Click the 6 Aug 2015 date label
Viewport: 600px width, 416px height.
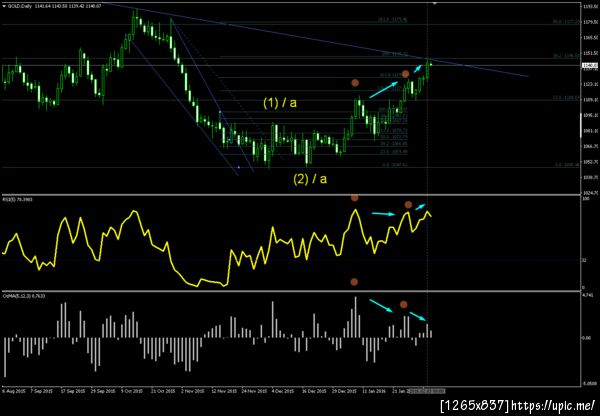point(12,392)
